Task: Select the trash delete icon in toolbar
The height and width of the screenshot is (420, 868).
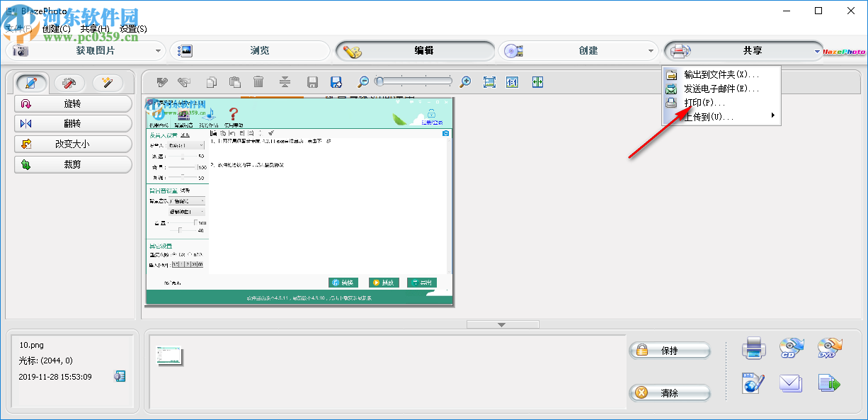Action: (258, 81)
